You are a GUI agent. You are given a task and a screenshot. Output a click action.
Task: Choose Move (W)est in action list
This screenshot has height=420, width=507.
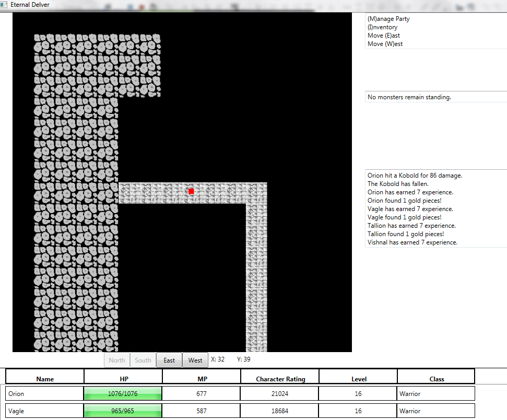pos(385,44)
